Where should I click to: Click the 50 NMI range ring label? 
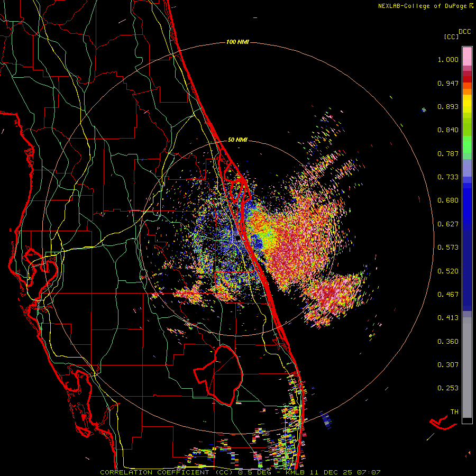[237, 140]
